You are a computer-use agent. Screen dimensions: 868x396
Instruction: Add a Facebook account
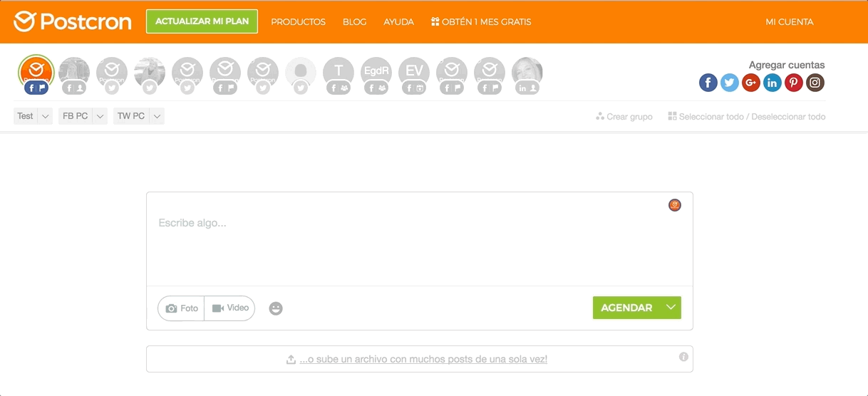point(708,83)
